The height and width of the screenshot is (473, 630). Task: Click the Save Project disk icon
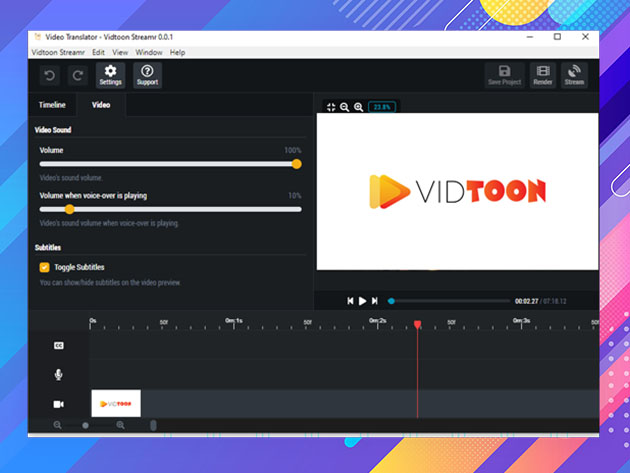(505, 75)
